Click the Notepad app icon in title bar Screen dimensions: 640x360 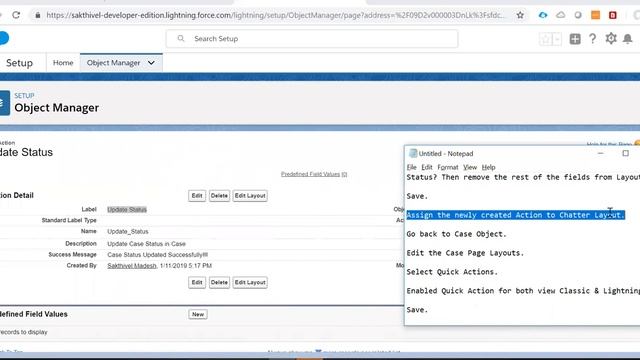coord(413,153)
